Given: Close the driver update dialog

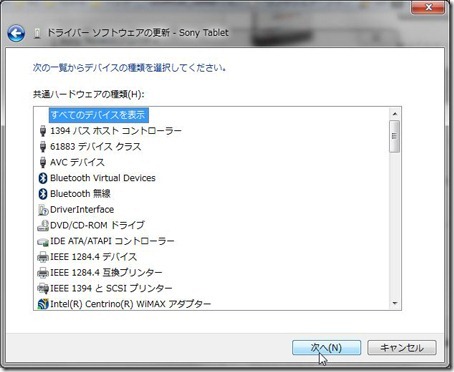Looking at the screenshot, I should pos(428,7).
